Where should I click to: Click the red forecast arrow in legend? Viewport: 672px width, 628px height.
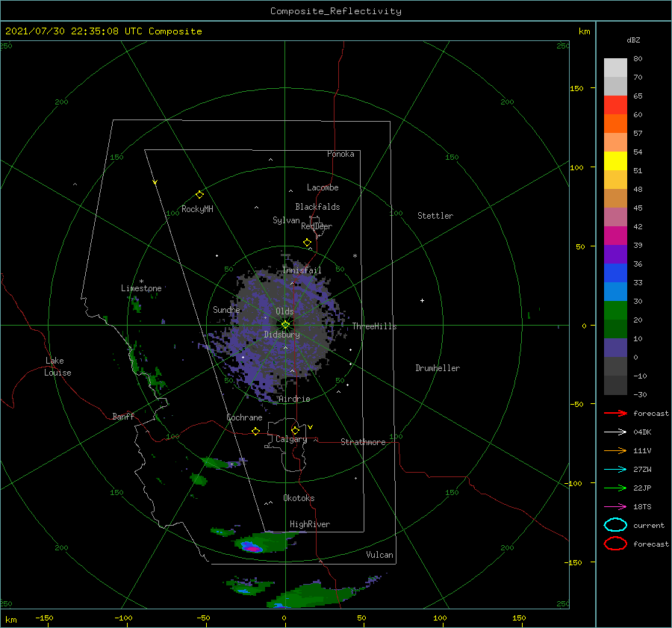615,413
